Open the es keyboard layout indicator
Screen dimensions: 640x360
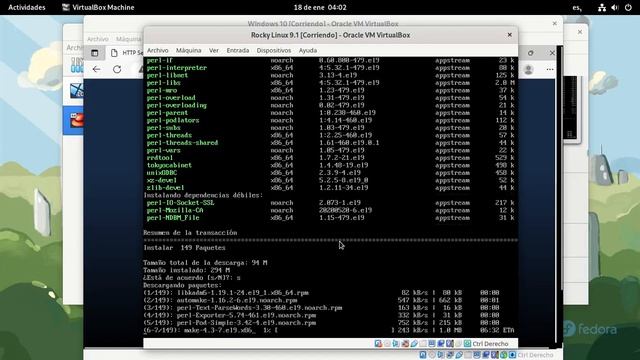pos(577,7)
